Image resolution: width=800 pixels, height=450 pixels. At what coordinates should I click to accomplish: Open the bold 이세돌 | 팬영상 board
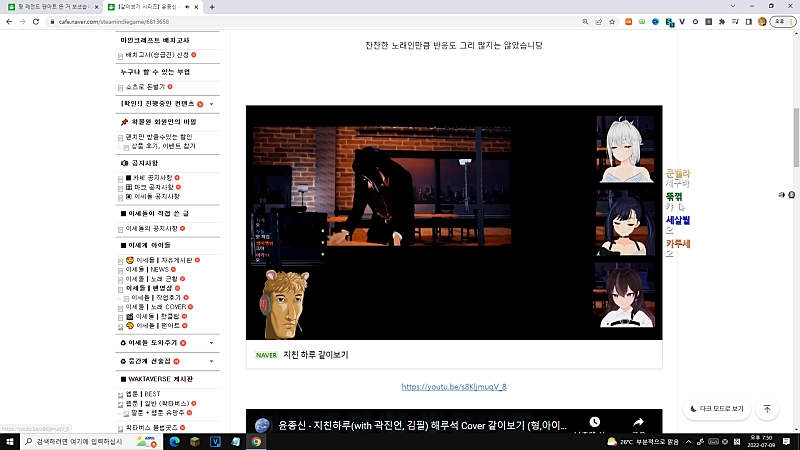[x=149, y=288]
